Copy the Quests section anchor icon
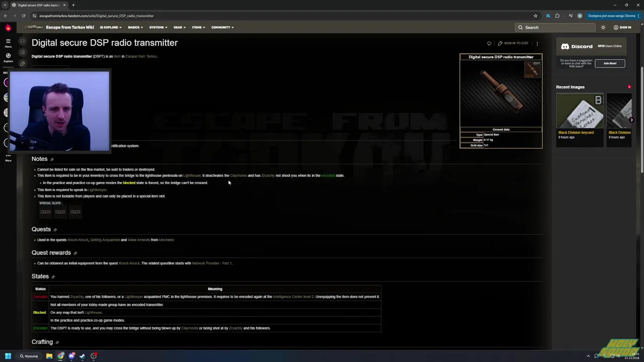This screenshot has height=362, width=644. point(55,230)
